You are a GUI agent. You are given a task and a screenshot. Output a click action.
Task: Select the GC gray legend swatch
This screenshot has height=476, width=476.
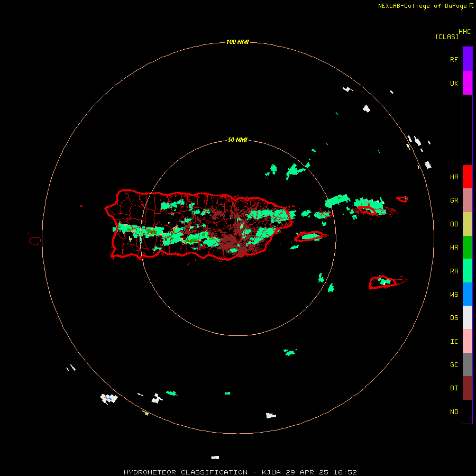pyautogui.click(x=467, y=364)
